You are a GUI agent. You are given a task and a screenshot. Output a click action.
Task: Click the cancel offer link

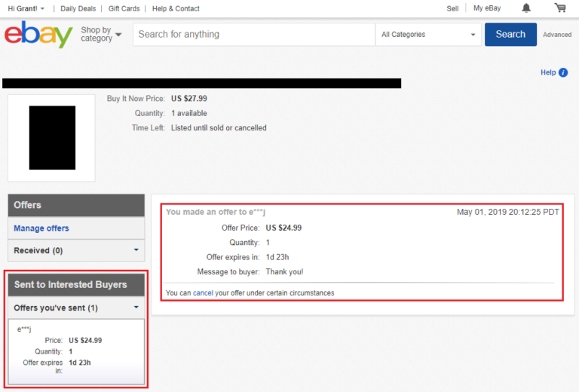point(203,292)
